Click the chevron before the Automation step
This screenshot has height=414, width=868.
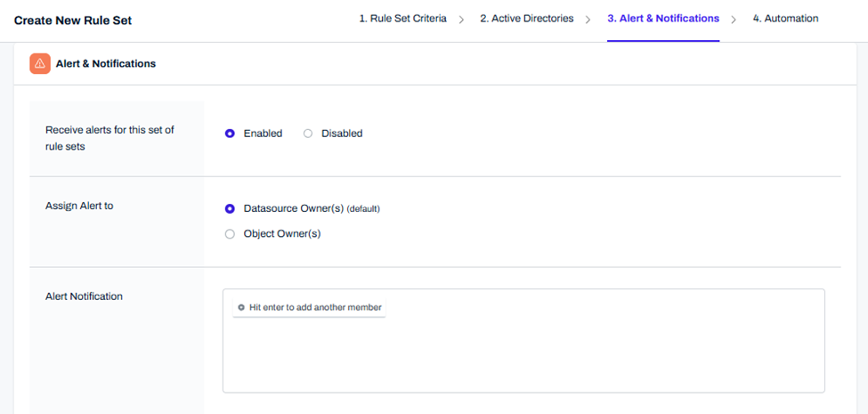tap(734, 20)
